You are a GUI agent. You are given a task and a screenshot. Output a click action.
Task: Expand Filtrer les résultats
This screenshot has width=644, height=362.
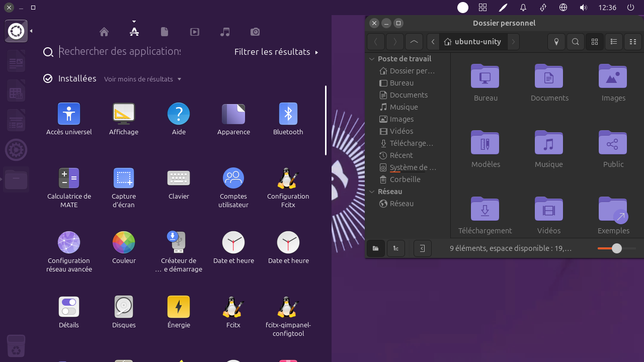pyautogui.click(x=276, y=52)
